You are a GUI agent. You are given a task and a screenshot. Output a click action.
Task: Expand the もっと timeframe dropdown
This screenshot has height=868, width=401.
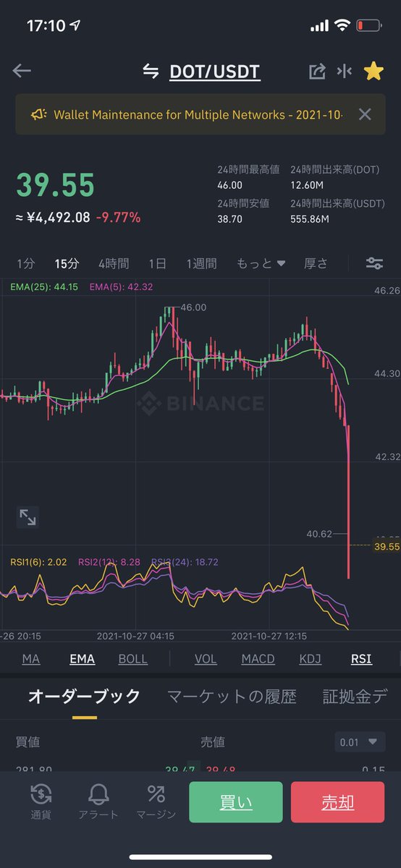(261, 263)
